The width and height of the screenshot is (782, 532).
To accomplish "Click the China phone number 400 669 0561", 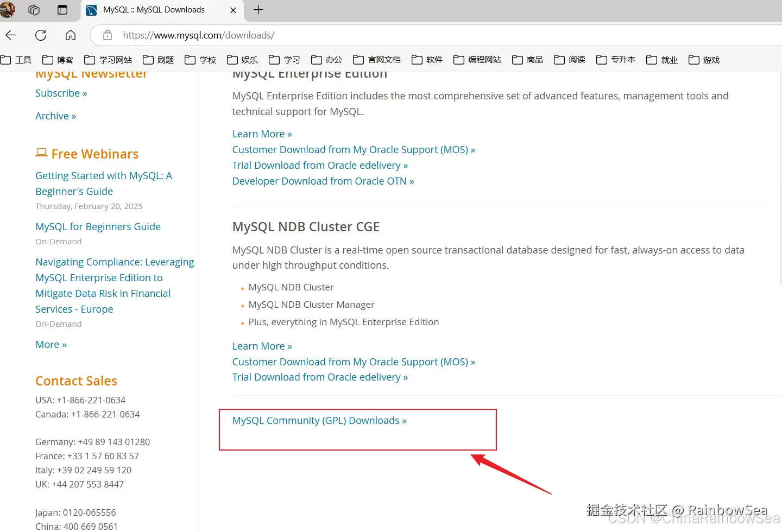I will click(91, 527).
